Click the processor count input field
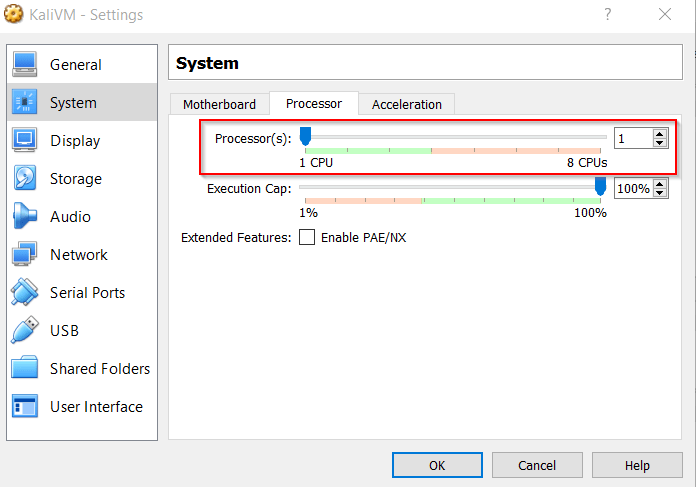 click(x=632, y=139)
